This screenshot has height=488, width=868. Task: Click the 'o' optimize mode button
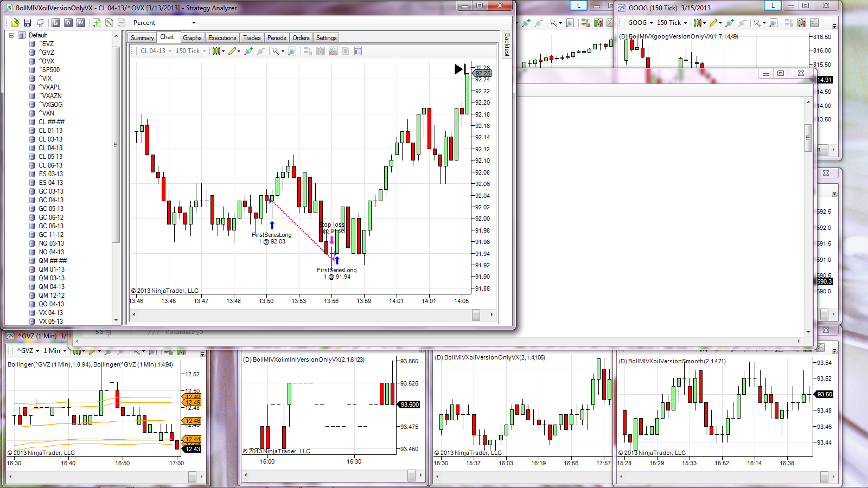68,23
